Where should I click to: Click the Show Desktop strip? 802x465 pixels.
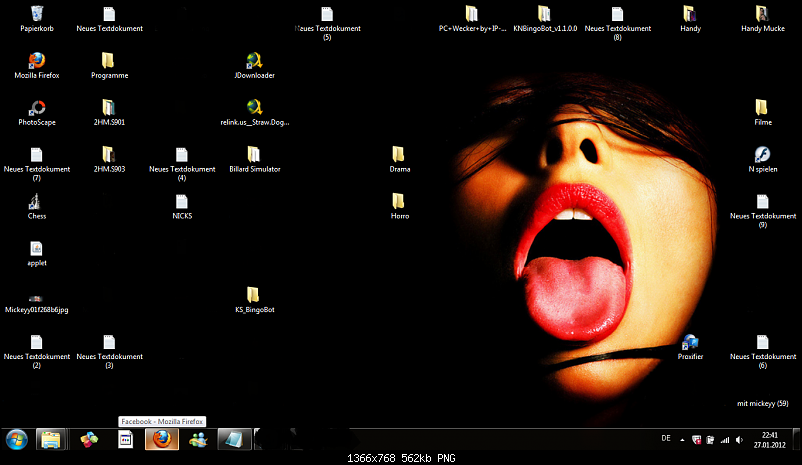pos(797,439)
